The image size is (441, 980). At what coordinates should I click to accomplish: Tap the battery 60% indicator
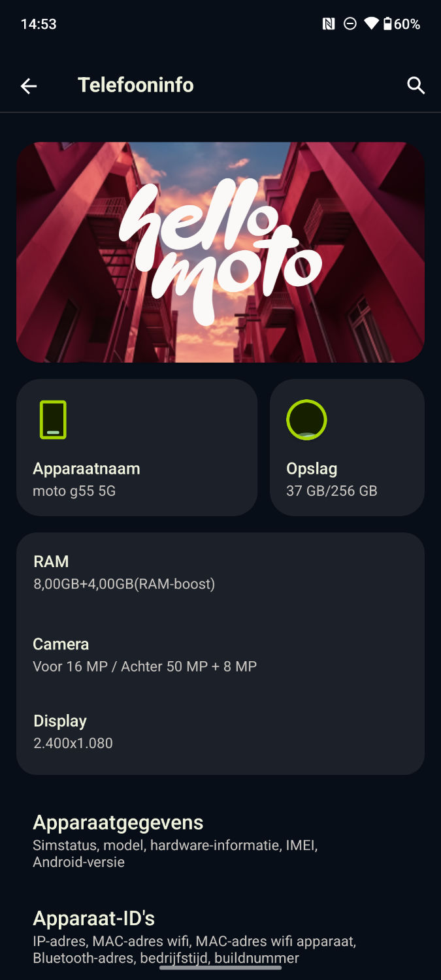pos(401,24)
